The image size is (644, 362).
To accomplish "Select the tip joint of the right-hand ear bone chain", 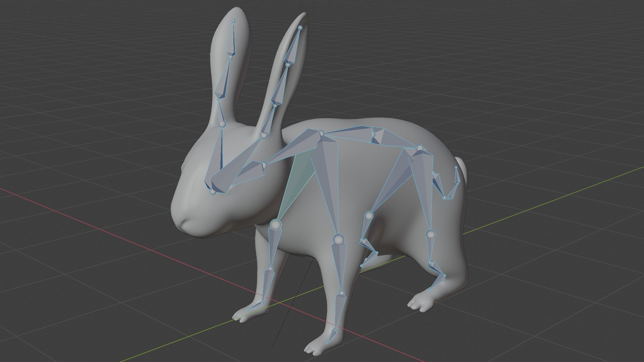I will pos(301,28).
